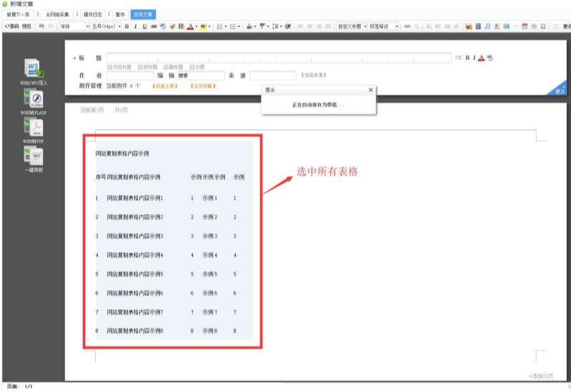Check the 副标题 checkbox
Image resolution: width=571 pixels, height=392 pixels.
coord(166,67)
